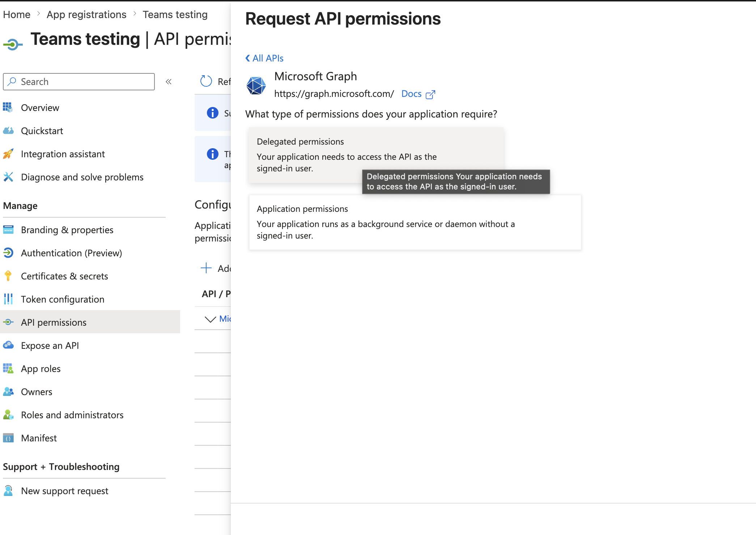Screen dimensions: 756x535
Task: Click the Support + Troubleshooting section header
Action: pos(61,467)
